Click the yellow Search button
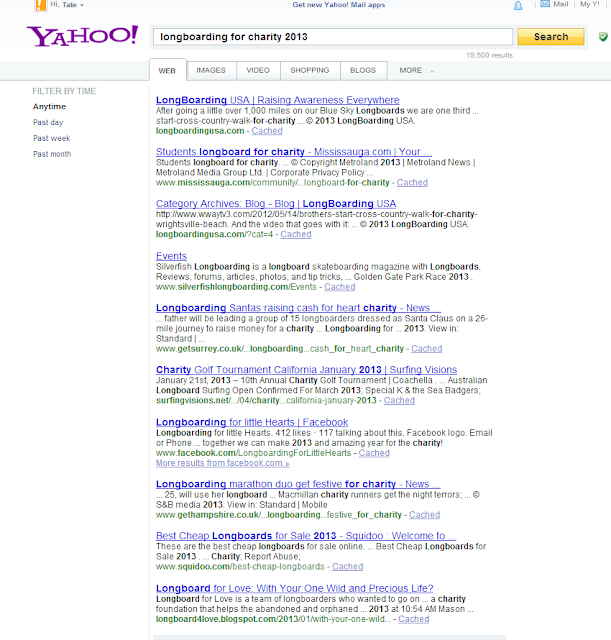The height and width of the screenshot is (640, 611). (551, 37)
